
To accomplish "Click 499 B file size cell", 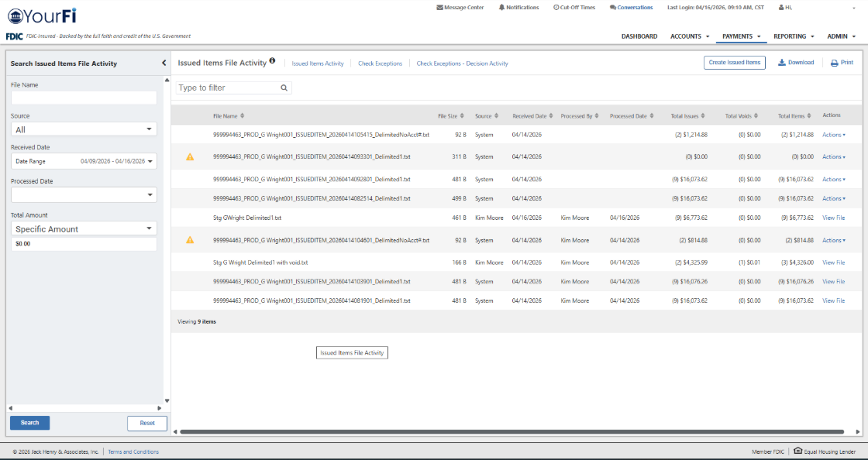I will click(x=460, y=198).
